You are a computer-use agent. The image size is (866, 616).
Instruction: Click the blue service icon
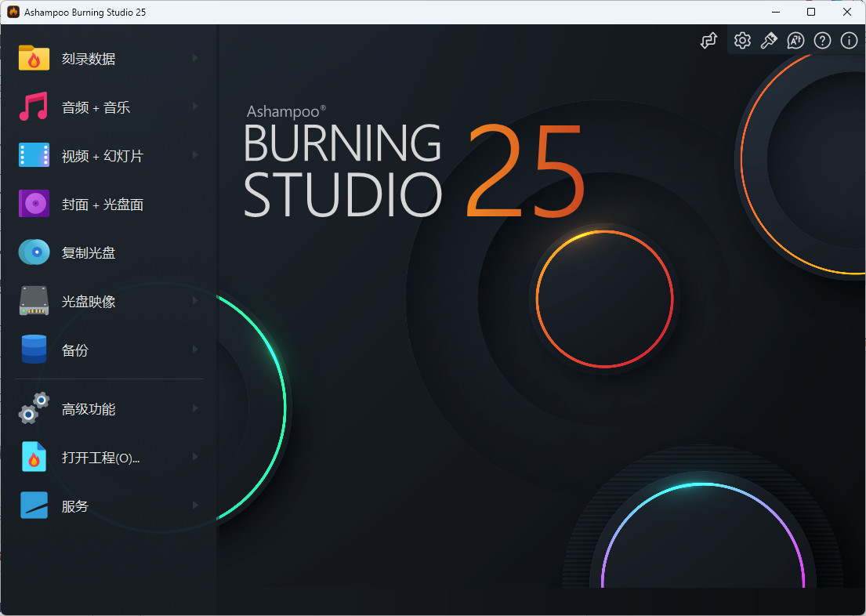click(x=34, y=506)
